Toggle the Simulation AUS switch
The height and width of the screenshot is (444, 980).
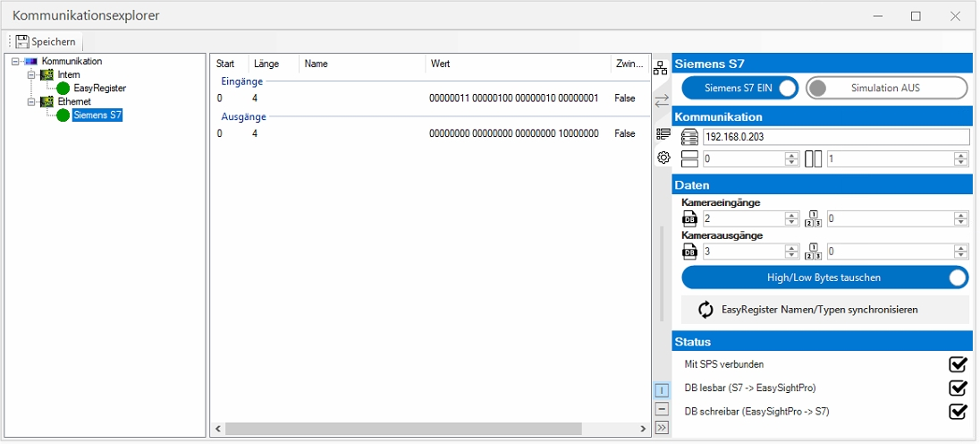tap(886, 88)
